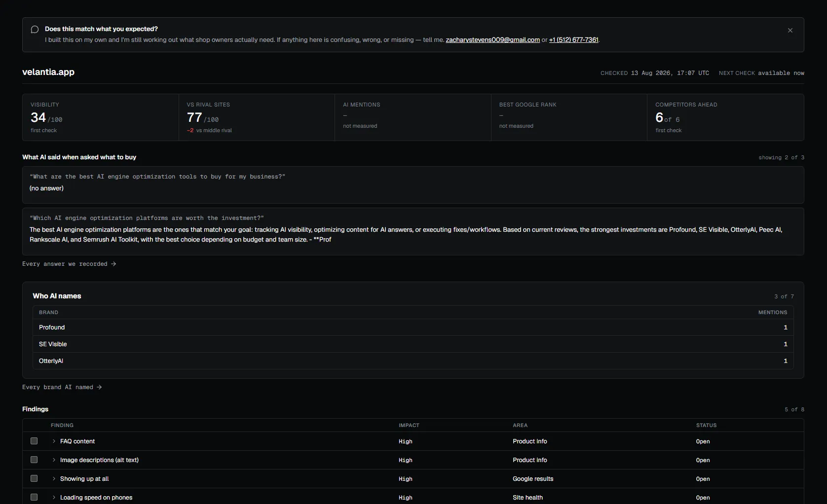Click the Competitors Ahead 6 of 6 card
Image resolution: width=827 pixels, height=504 pixels.
pos(725,117)
